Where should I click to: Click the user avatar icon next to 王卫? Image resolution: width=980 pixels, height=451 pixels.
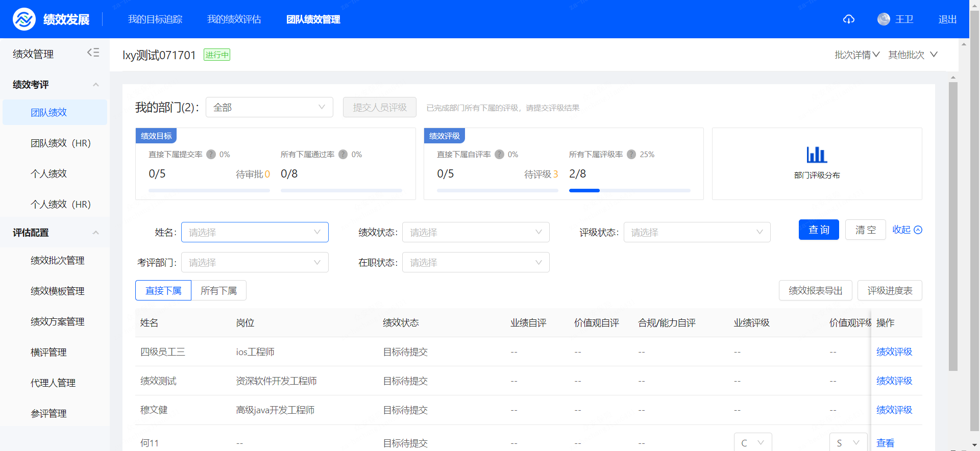click(x=884, y=19)
